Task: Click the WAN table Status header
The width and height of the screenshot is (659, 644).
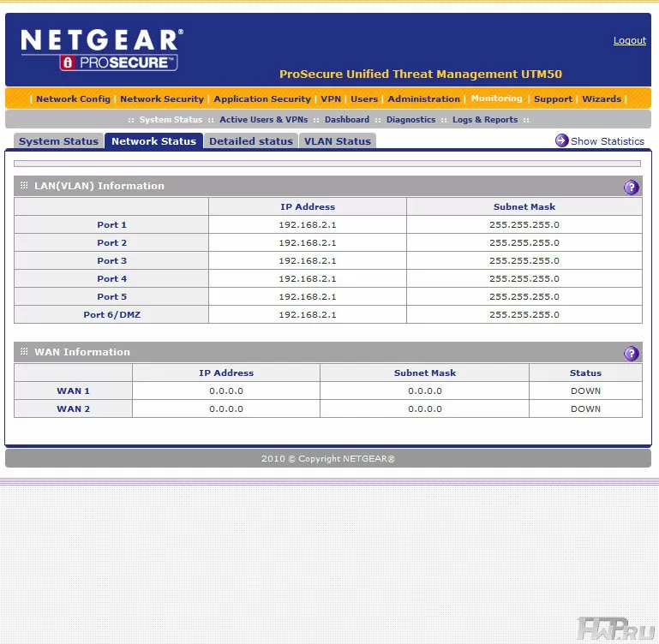Action: click(x=585, y=373)
